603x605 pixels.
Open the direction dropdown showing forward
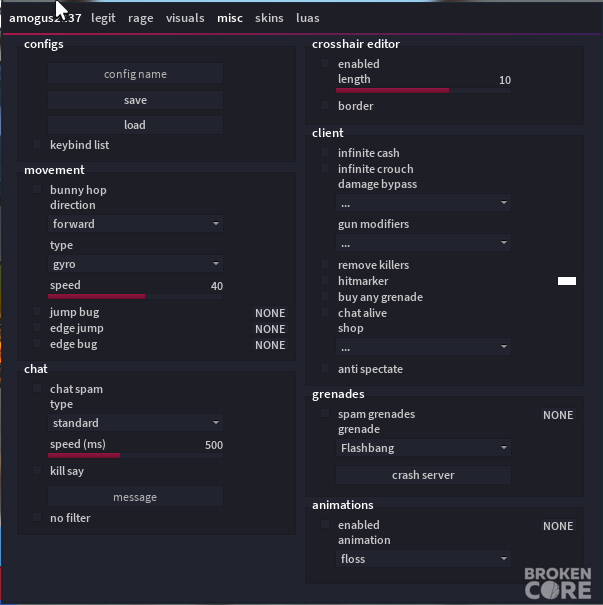tap(135, 224)
